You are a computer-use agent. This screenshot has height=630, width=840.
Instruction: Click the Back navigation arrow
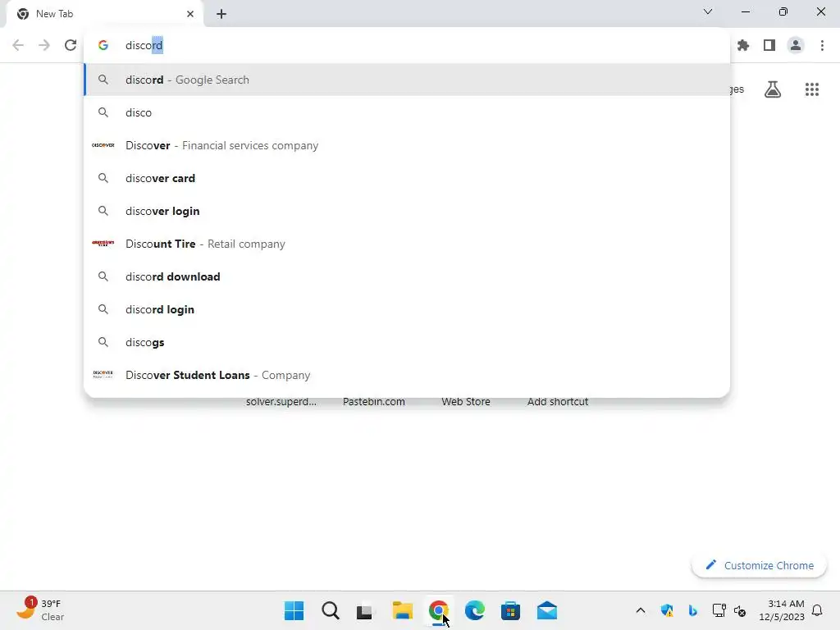[18, 45]
